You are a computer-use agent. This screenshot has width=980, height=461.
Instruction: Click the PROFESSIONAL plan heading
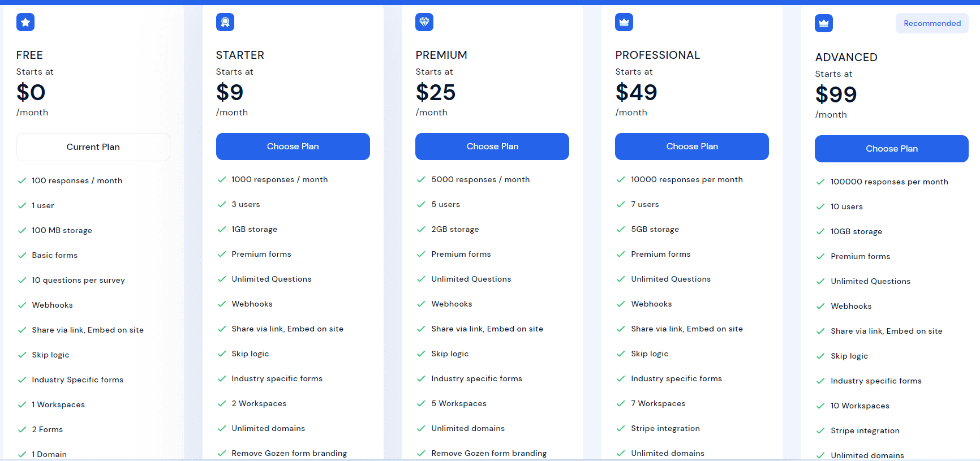point(657,55)
